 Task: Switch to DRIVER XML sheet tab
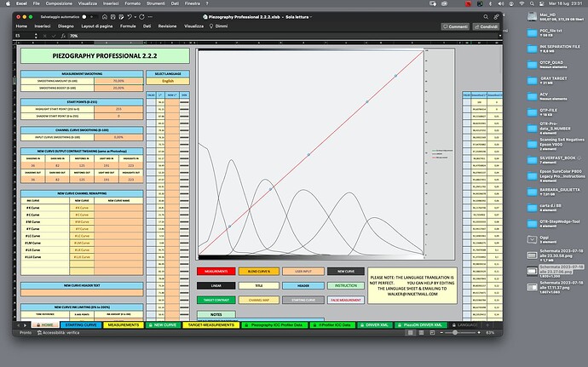[374, 325]
